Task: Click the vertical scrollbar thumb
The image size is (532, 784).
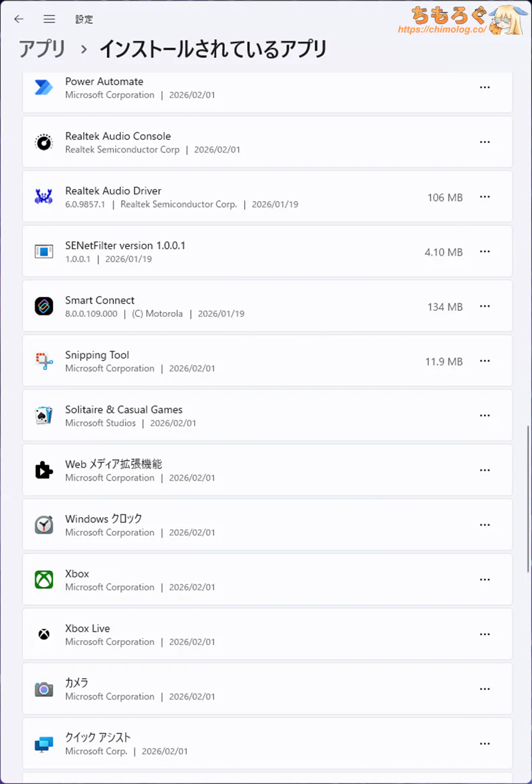Action: 529,499
